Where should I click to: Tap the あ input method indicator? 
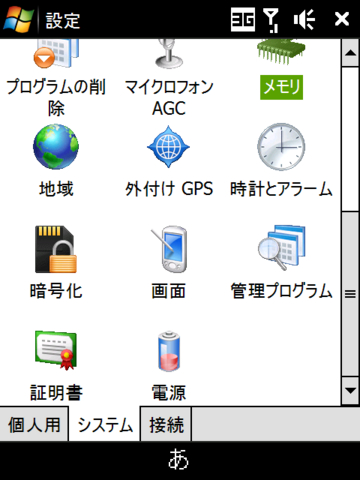pyautogui.click(x=179, y=459)
